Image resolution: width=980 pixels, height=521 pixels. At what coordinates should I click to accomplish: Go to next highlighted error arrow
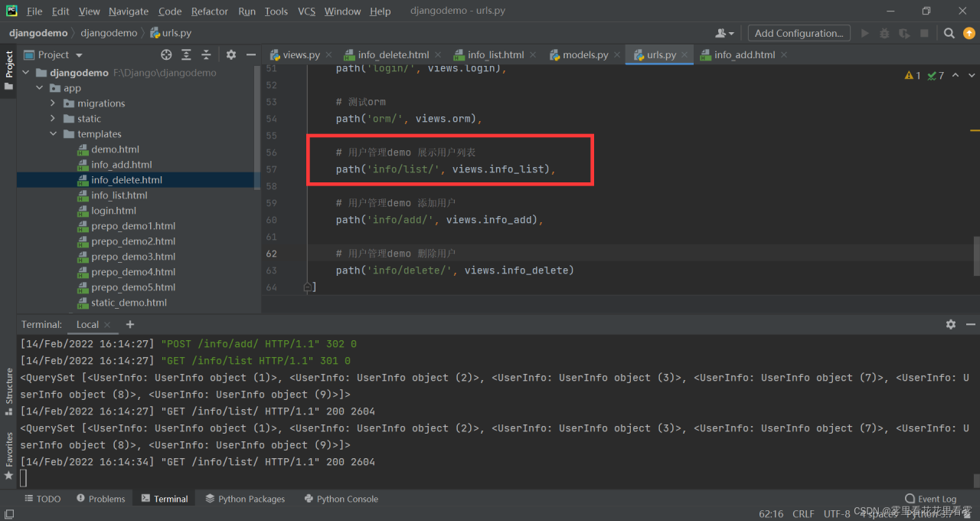coord(971,75)
